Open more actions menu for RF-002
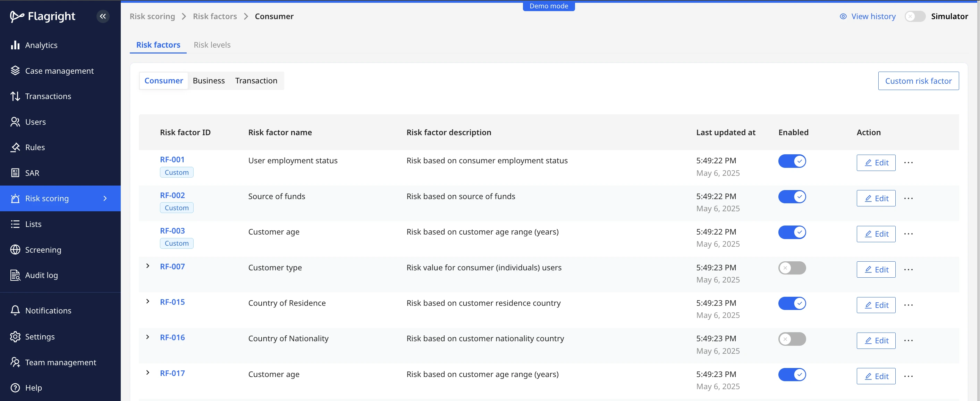This screenshot has width=980, height=401. click(908, 198)
